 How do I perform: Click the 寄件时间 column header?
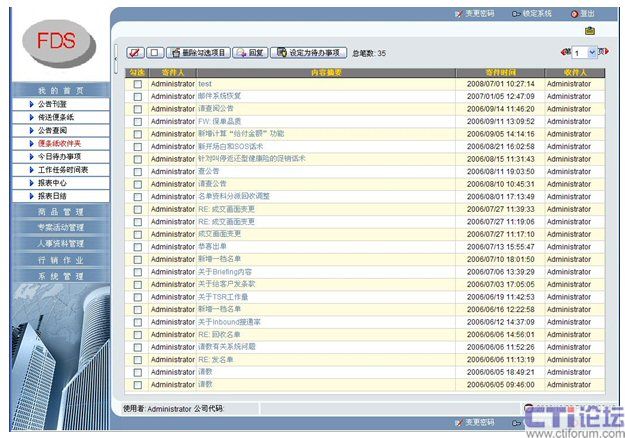tap(501, 72)
